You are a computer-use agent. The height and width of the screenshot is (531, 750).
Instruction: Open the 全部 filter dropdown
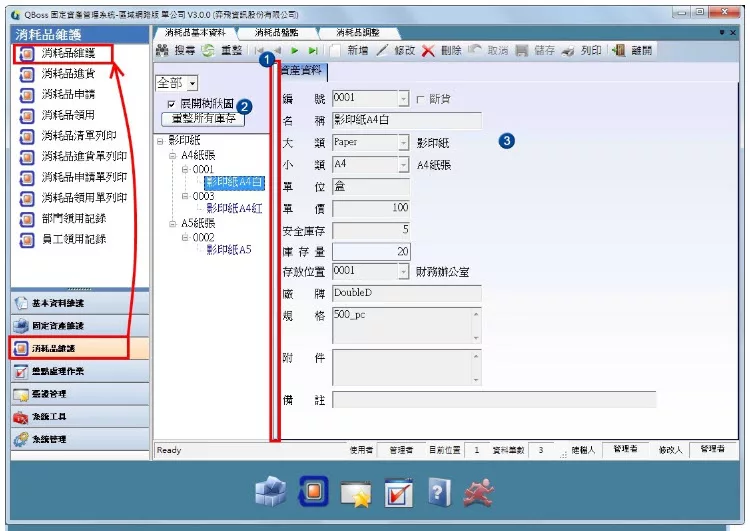coord(192,82)
